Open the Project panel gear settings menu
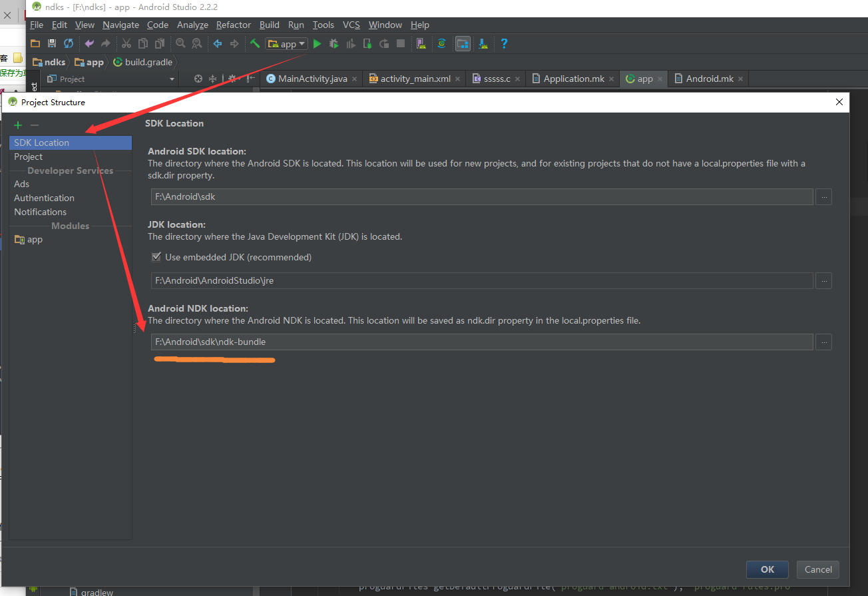Image resolution: width=868 pixels, height=596 pixels. (x=232, y=79)
